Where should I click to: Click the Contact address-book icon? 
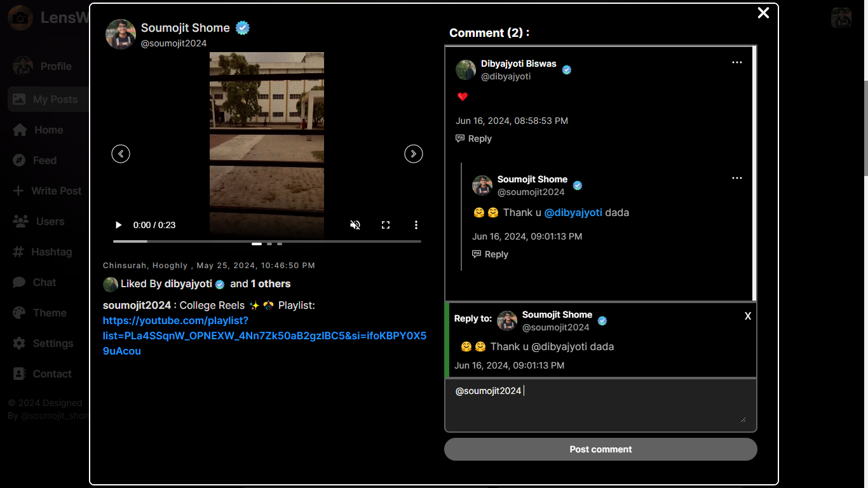coord(18,374)
